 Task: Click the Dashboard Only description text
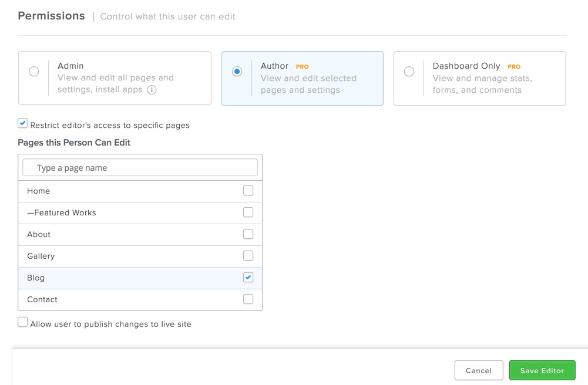[x=482, y=84]
